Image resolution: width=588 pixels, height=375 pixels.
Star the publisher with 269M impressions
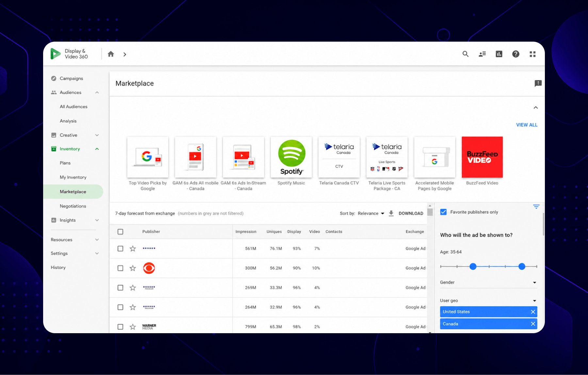pyautogui.click(x=133, y=288)
